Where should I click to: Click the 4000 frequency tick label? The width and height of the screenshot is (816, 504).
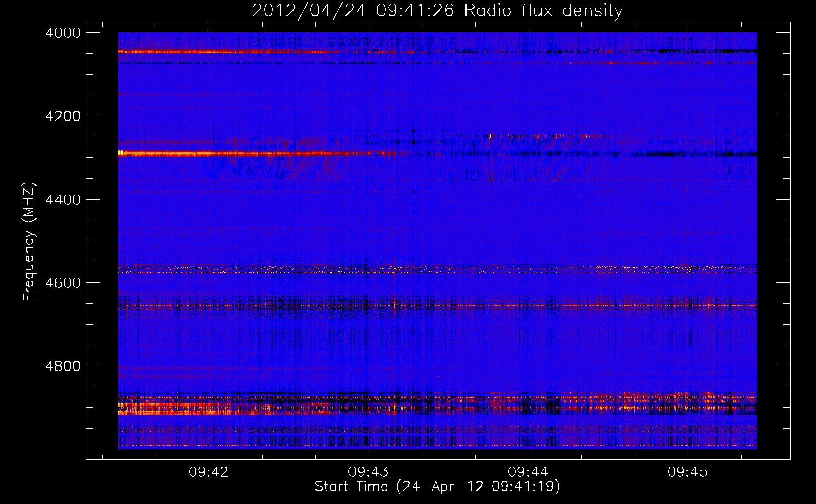(63, 33)
